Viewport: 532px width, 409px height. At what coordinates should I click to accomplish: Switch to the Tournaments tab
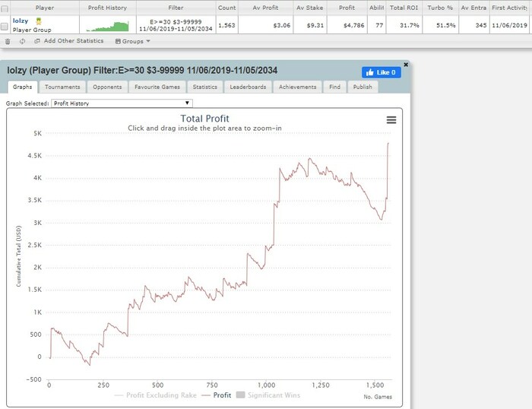[62, 87]
